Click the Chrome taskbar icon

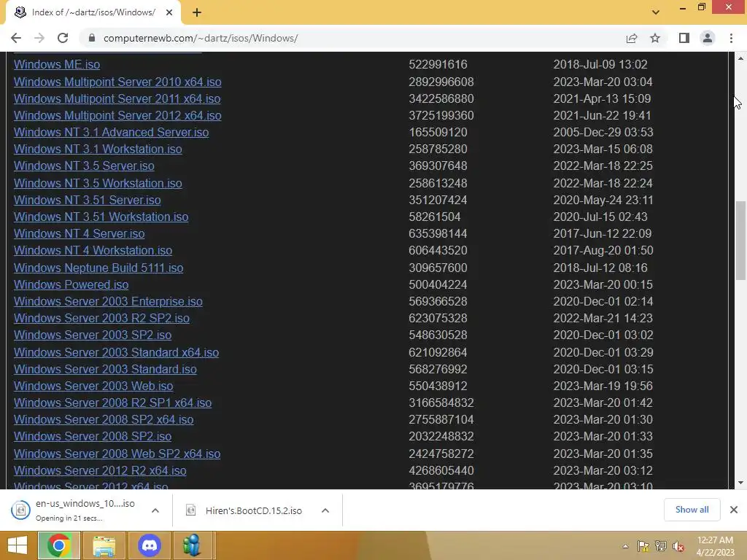click(58, 545)
